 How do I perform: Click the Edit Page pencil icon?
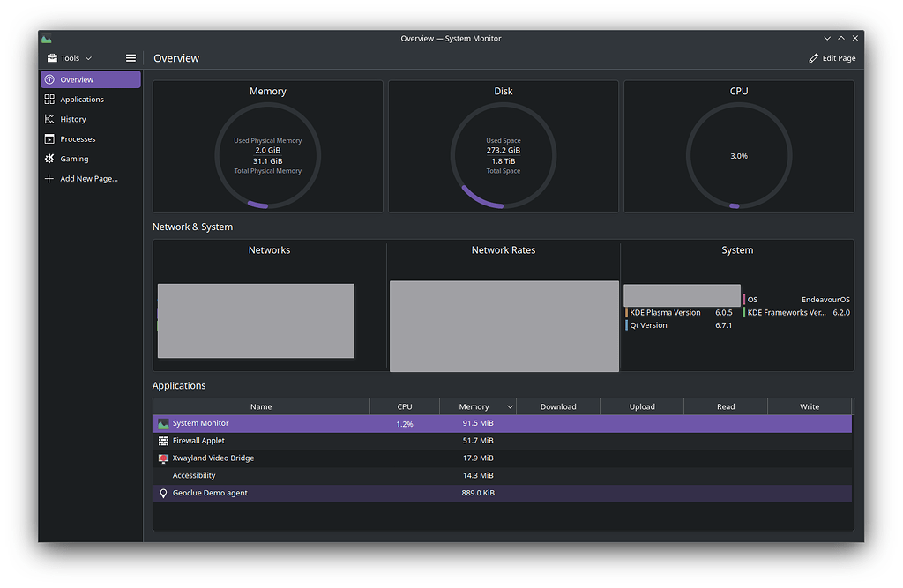point(814,57)
